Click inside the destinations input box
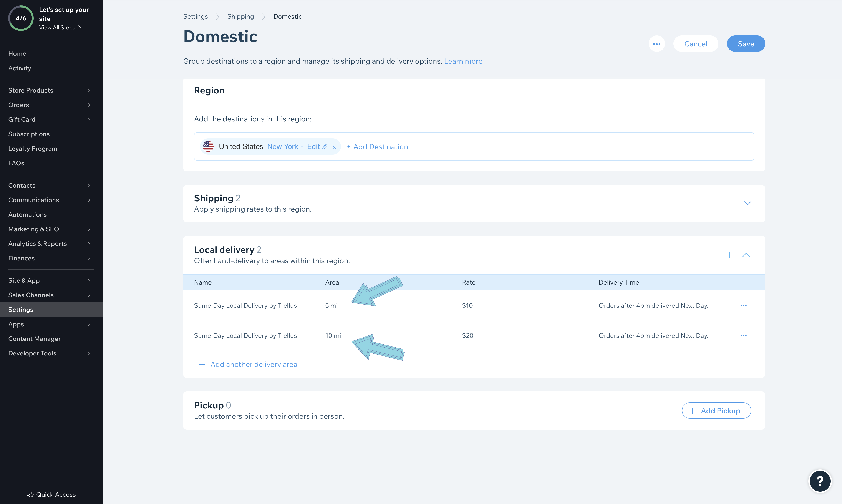The height and width of the screenshot is (504, 842). [x=474, y=146]
